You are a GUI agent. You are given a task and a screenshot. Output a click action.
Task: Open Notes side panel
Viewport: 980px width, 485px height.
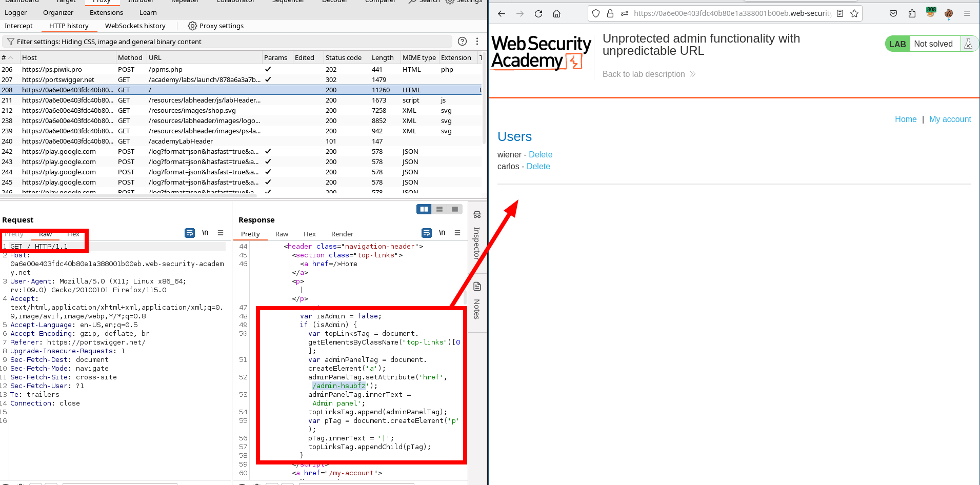pos(477,301)
